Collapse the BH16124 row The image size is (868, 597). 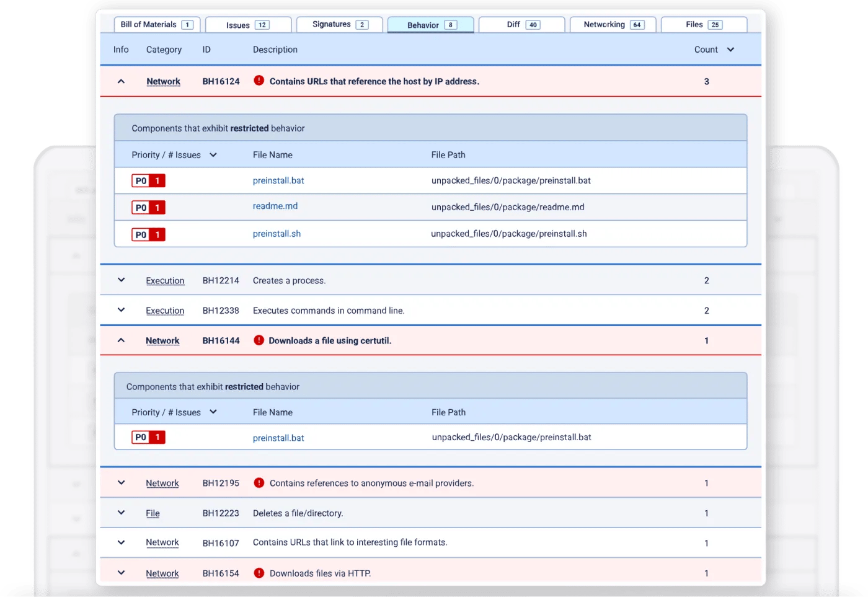[x=121, y=81]
